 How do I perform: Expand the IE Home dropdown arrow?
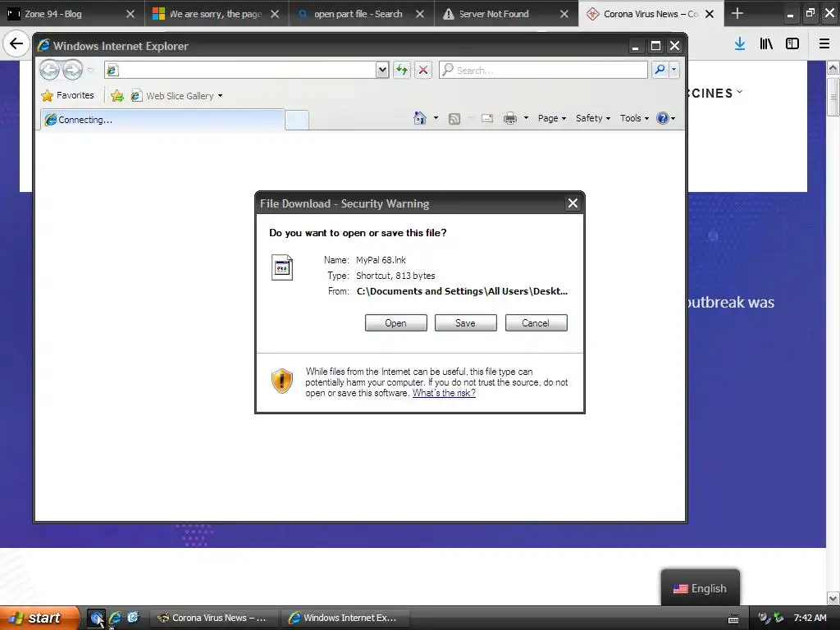(436, 118)
